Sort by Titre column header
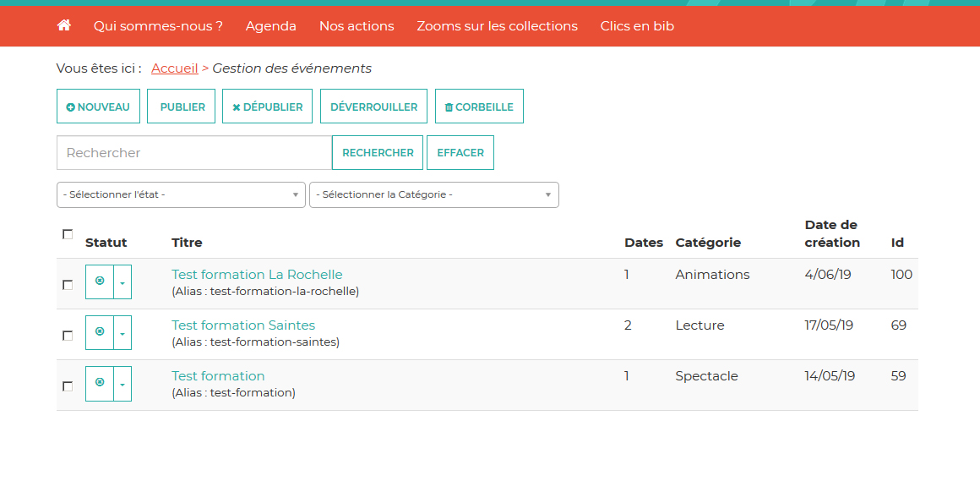 point(187,243)
